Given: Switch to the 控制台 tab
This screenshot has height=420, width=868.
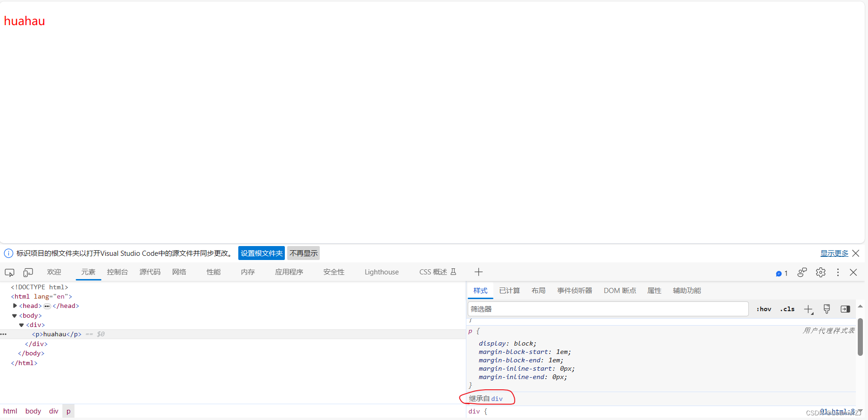Looking at the screenshot, I should click(117, 272).
